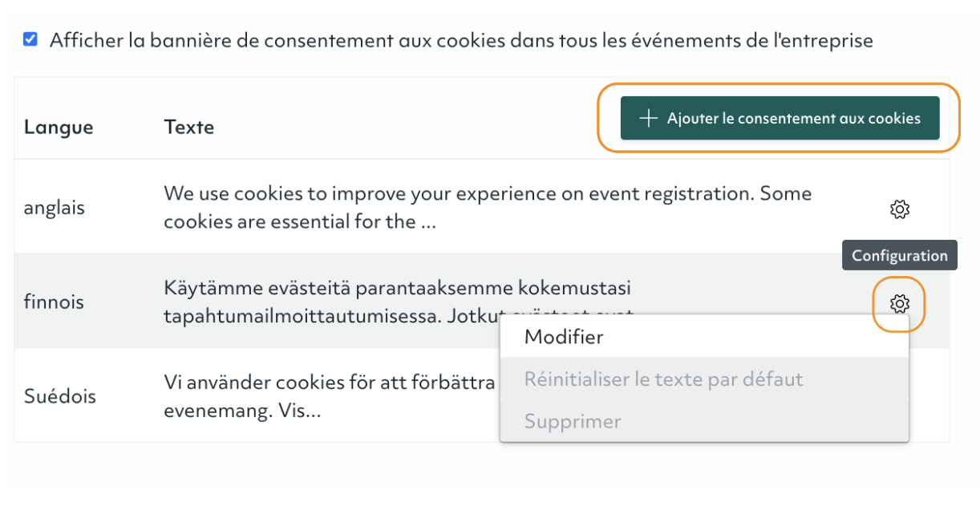Click the Configuration tooltip label
Viewport: 980px width, 515px height.
[x=900, y=256]
